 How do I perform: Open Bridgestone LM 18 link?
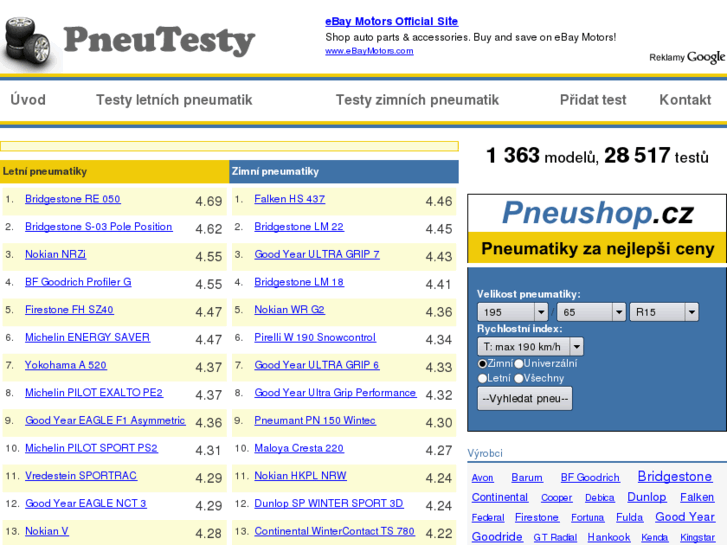point(299,282)
